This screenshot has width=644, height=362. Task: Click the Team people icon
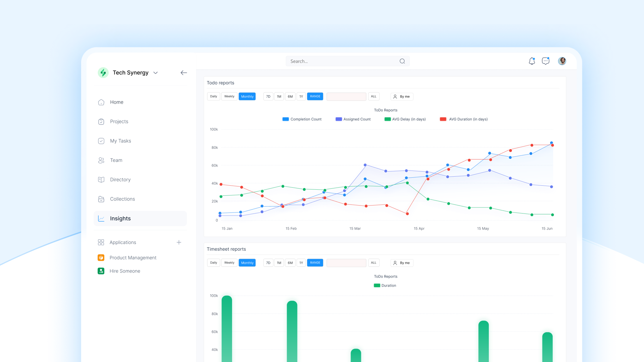[x=101, y=161]
